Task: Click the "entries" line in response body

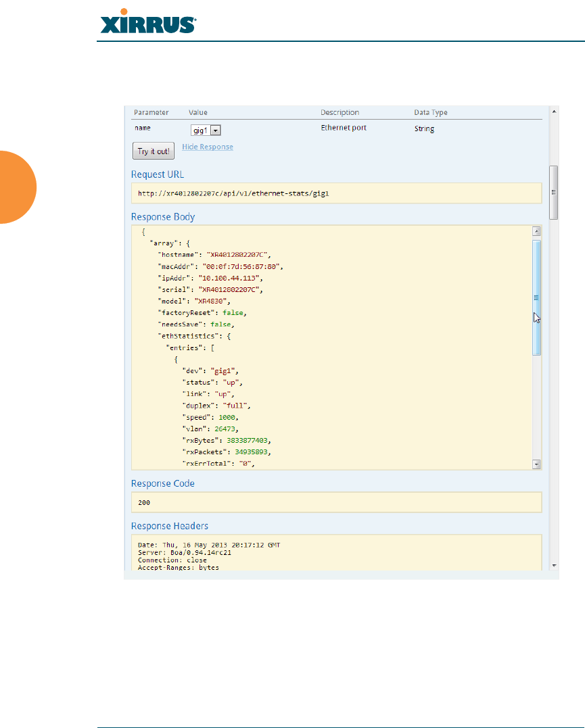Action: coord(190,347)
